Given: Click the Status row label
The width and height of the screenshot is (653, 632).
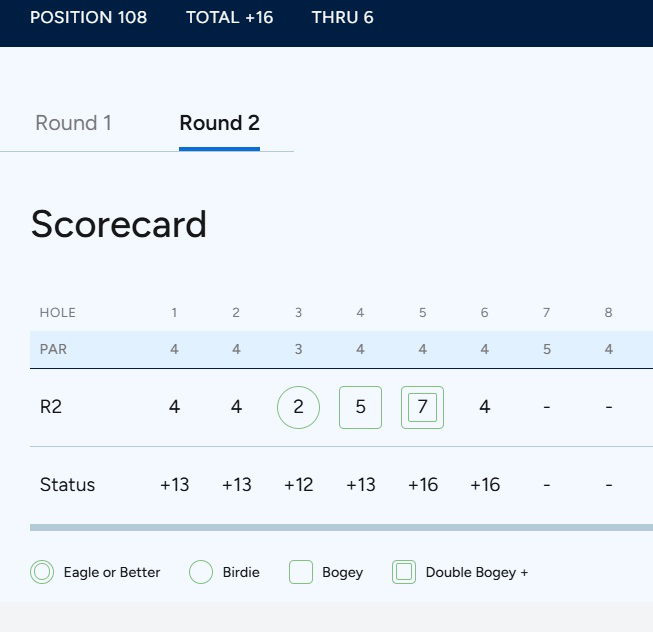Looking at the screenshot, I should pyautogui.click(x=67, y=485).
